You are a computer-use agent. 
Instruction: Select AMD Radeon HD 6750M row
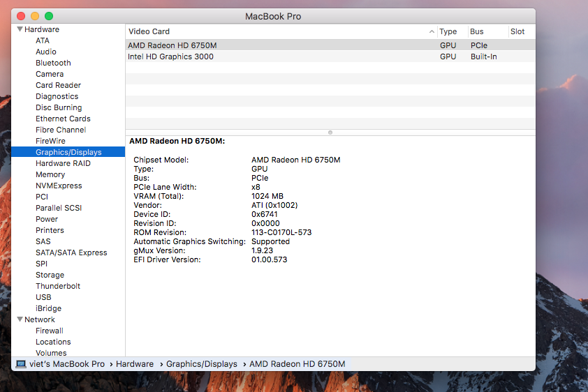pyautogui.click(x=330, y=45)
